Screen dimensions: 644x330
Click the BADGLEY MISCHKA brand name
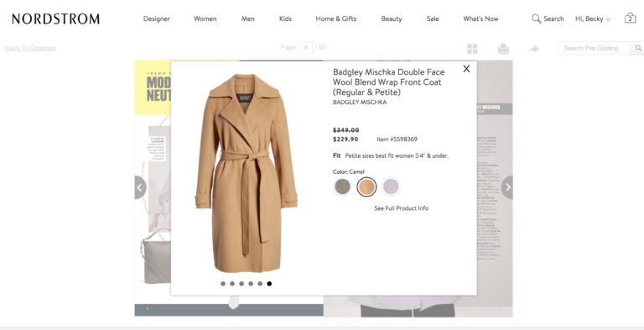(360, 102)
